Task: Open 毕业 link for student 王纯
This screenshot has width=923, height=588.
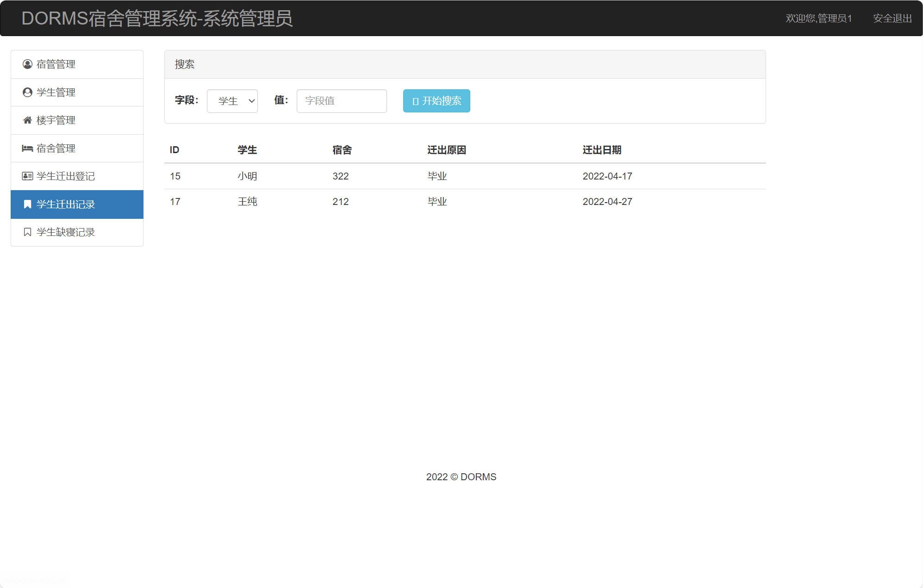Action: point(437,202)
